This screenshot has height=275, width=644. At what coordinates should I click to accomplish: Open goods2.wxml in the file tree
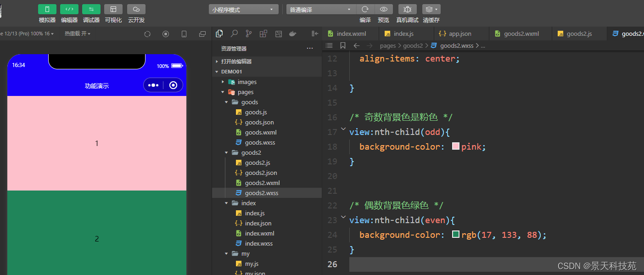tap(267, 183)
